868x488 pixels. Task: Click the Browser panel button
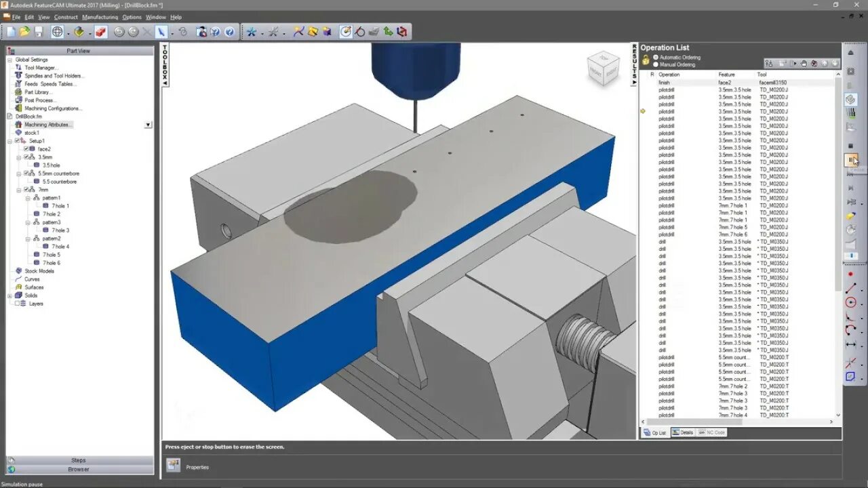[79, 469]
